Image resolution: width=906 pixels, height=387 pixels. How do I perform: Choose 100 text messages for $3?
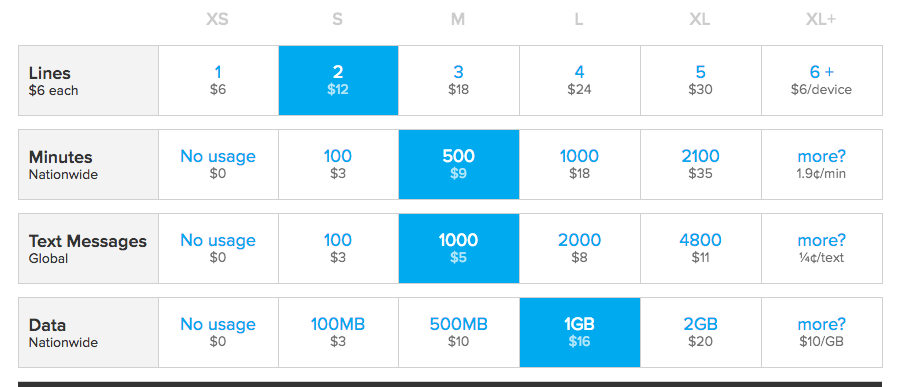[x=339, y=248]
